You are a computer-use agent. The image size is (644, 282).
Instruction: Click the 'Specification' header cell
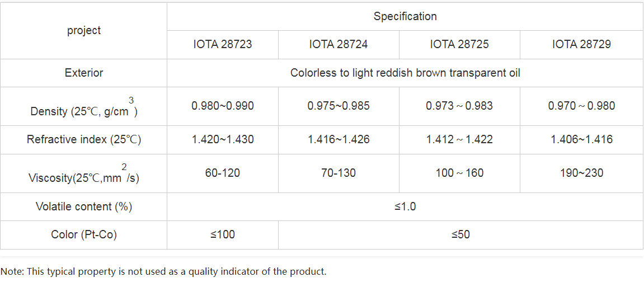click(x=405, y=17)
